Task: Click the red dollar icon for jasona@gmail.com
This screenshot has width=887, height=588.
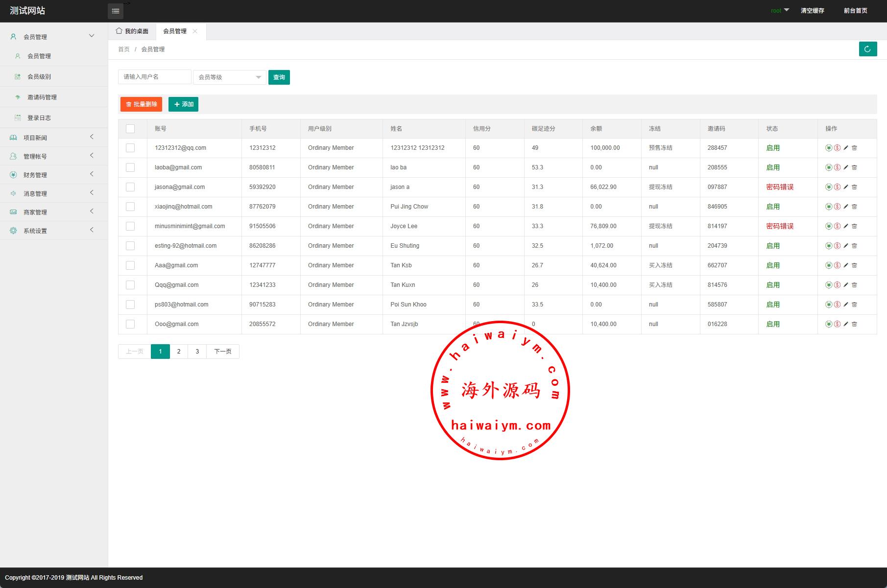Action: tap(837, 187)
